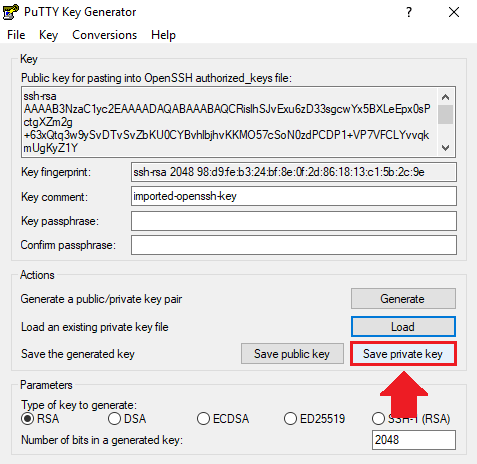This screenshot has width=477, height=464.
Task: Open the File menu
Action: tap(16, 35)
